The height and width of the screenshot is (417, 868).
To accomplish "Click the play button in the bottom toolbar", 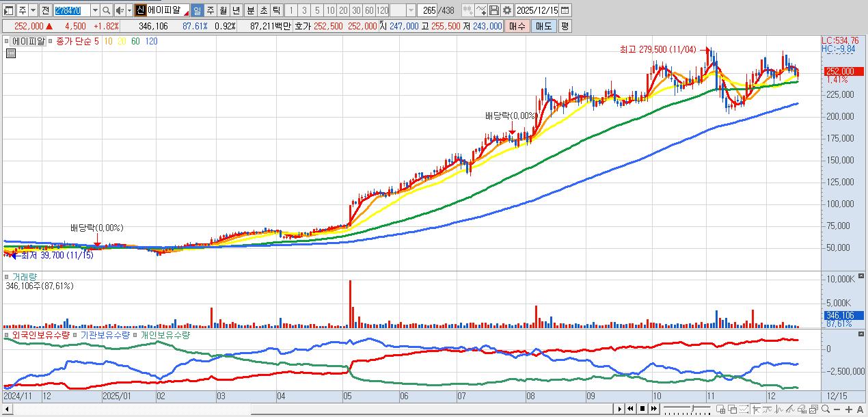I will pos(620,409).
